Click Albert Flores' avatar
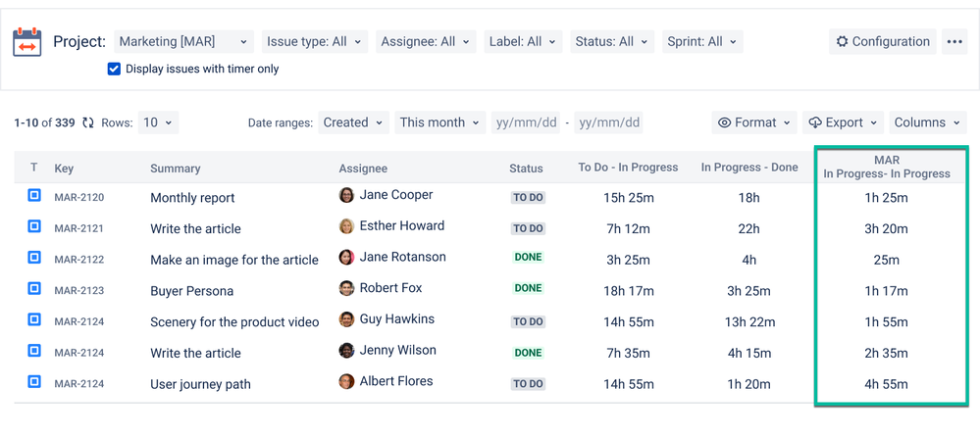Image resolution: width=980 pixels, height=438 pixels. point(347,381)
